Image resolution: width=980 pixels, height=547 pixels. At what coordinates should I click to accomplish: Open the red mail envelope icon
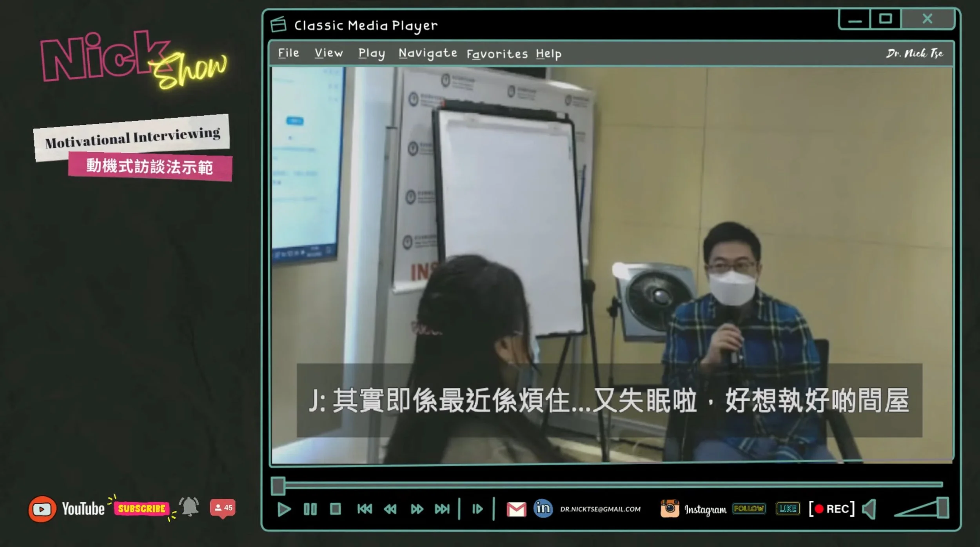pos(516,509)
